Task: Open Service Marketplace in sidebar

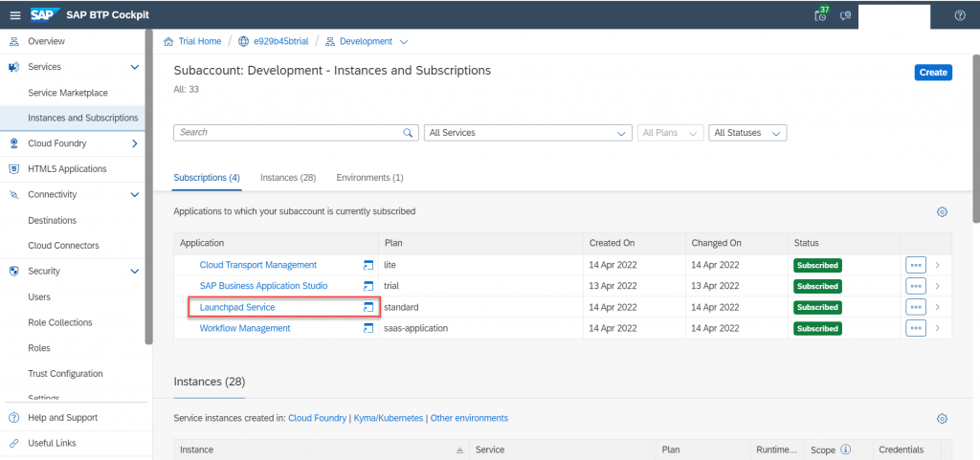Action: click(x=68, y=93)
